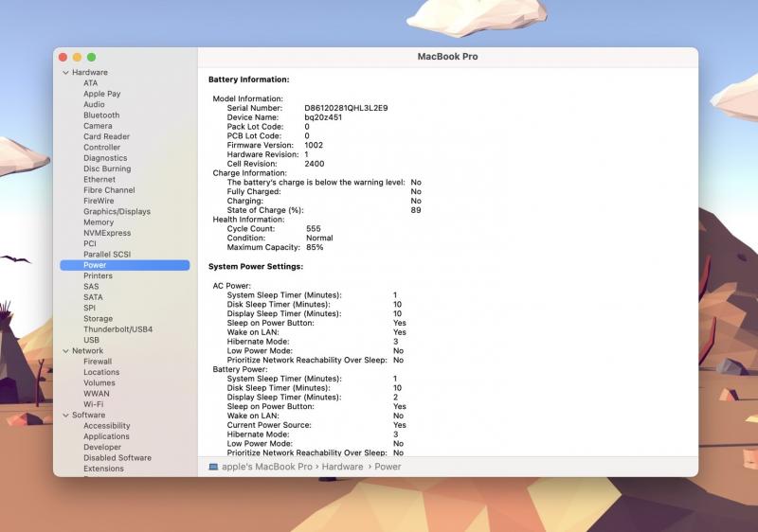The image size is (758, 532).
Task: Click the green full-screen window button
Action: (x=92, y=58)
